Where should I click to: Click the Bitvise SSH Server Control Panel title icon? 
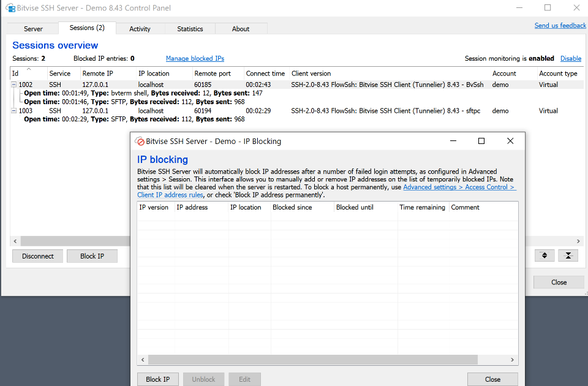[10, 8]
